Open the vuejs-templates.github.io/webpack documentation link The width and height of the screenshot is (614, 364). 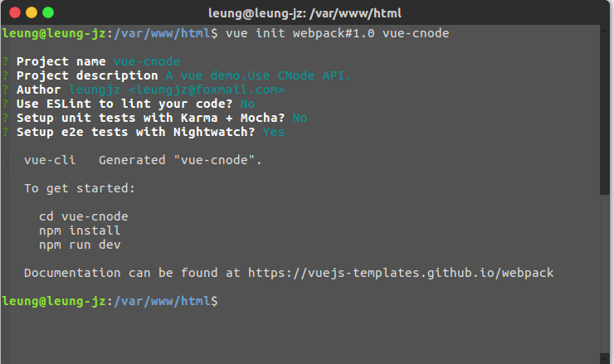coord(401,273)
